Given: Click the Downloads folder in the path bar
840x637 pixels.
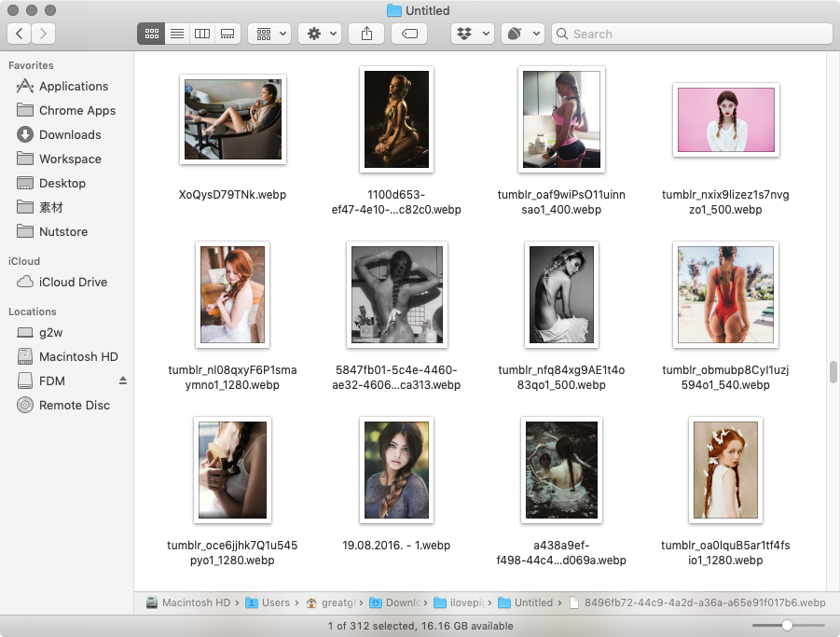Looking at the screenshot, I should tap(394, 602).
